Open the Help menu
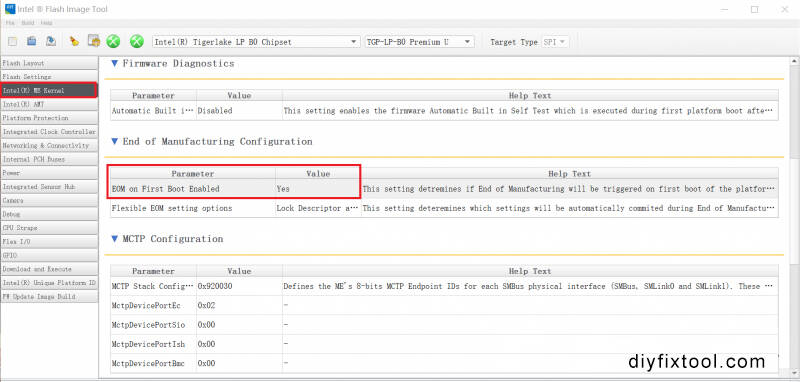Image resolution: width=800 pixels, height=382 pixels. [x=46, y=23]
